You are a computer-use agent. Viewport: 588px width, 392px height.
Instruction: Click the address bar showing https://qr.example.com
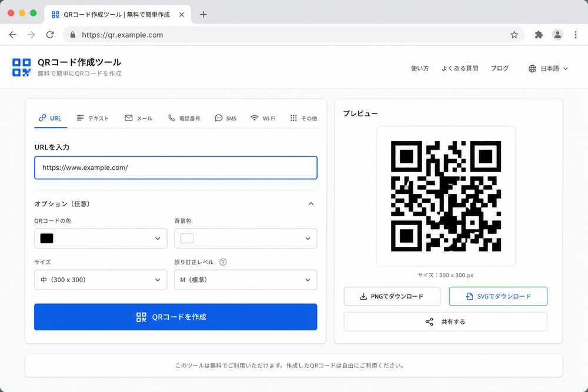coord(293,35)
